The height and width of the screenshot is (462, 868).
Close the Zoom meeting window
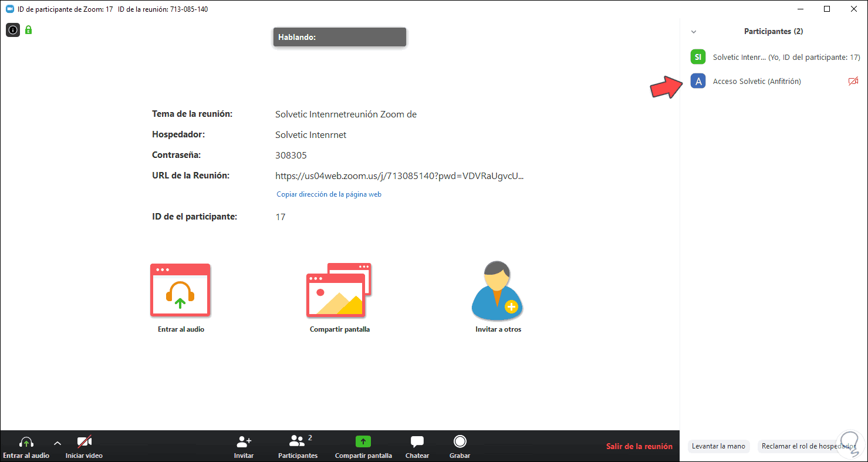click(854, 9)
